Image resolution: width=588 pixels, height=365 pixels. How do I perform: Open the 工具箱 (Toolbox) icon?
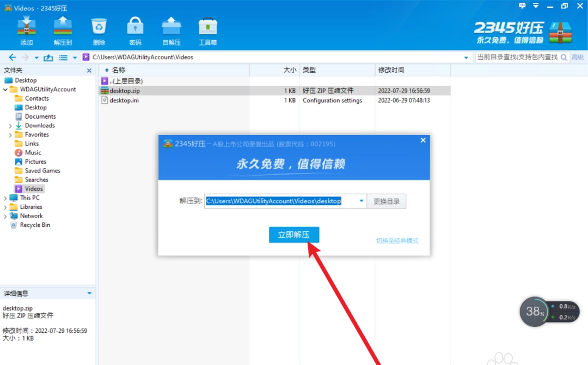pyautogui.click(x=208, y=31)
